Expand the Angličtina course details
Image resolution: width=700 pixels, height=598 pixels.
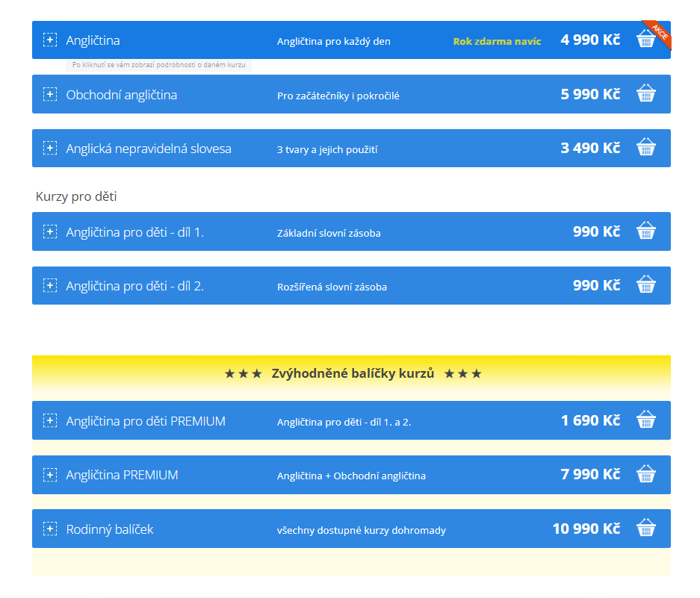(50, 40)
